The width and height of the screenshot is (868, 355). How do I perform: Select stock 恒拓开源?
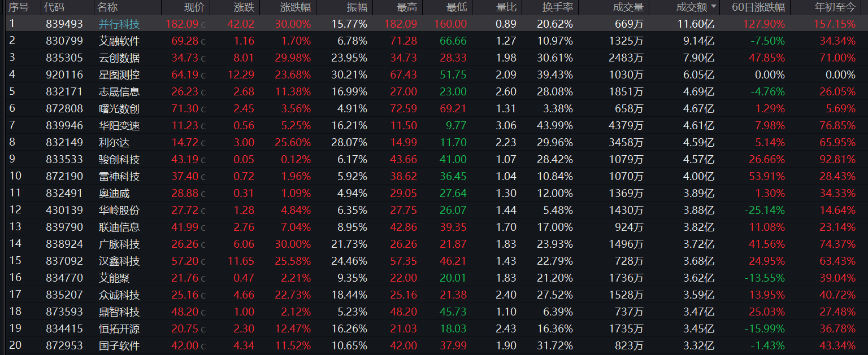tap(119, 328)
